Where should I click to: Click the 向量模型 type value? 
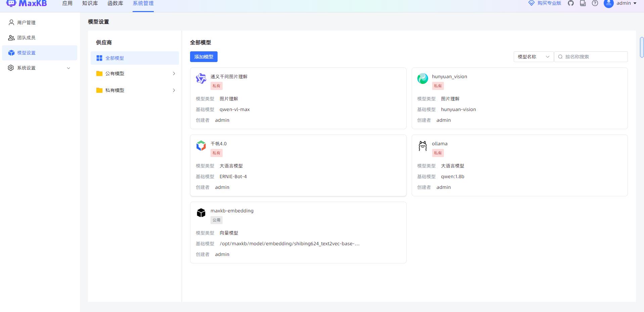coord(229,233)
